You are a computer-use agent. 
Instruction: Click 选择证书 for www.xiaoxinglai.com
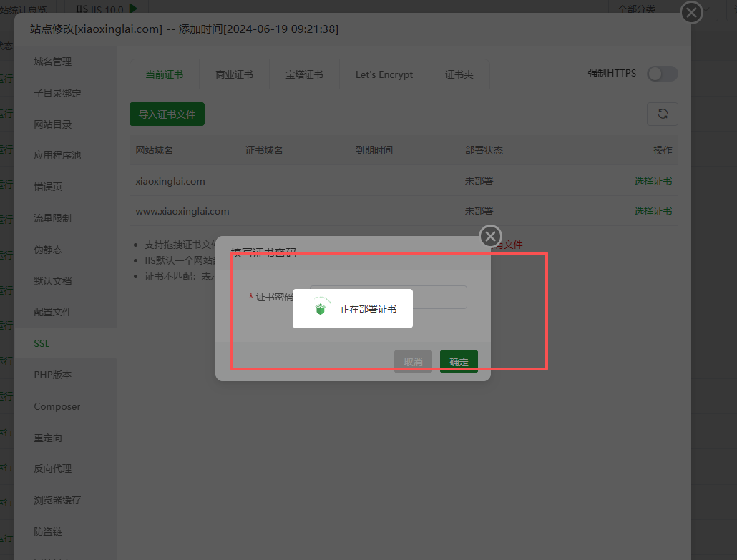653,211
